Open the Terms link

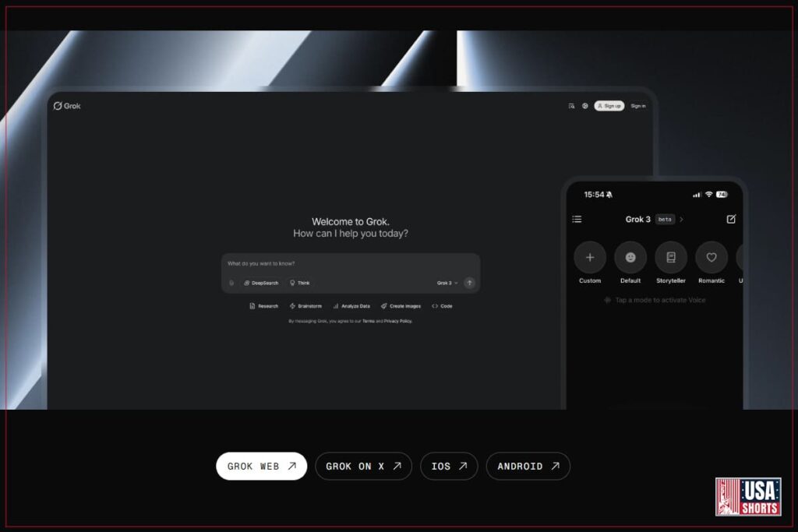pyautogui.click(x=368, y=321)
